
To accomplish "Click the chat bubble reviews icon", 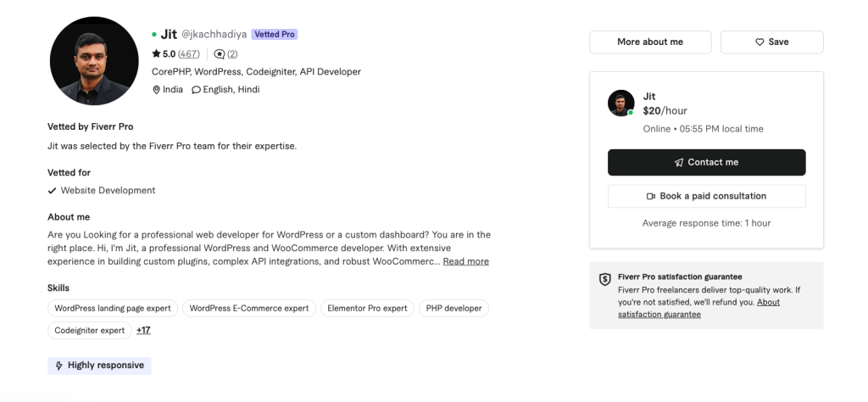I will click(x=220, y=54).
